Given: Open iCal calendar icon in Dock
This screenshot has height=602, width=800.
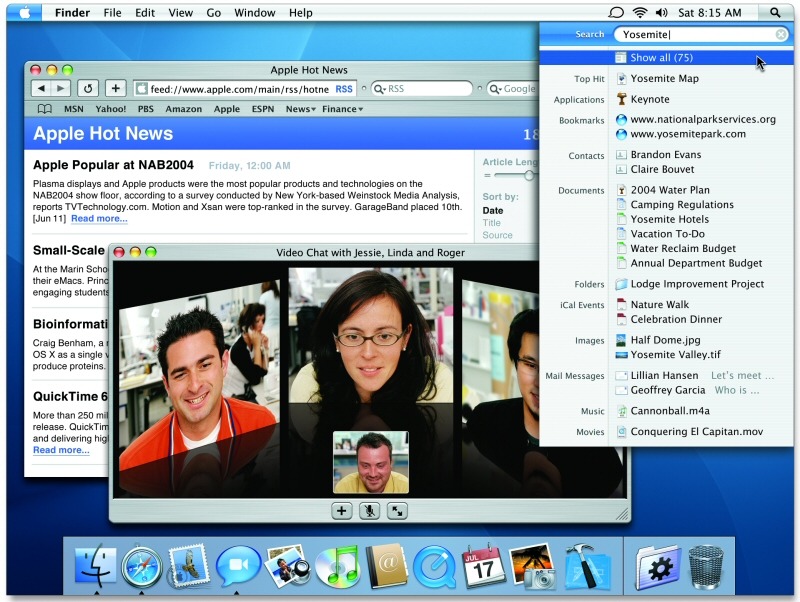Looking at the screenshot, I should tap(483, 566).
